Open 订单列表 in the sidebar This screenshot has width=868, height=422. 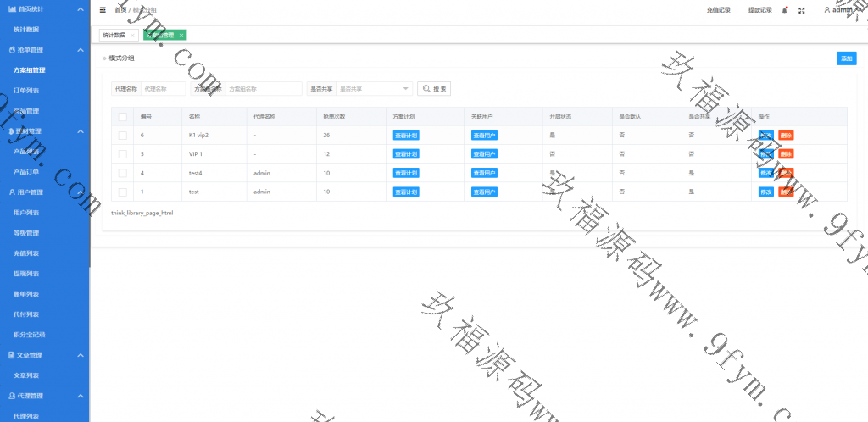click(26, 90)
